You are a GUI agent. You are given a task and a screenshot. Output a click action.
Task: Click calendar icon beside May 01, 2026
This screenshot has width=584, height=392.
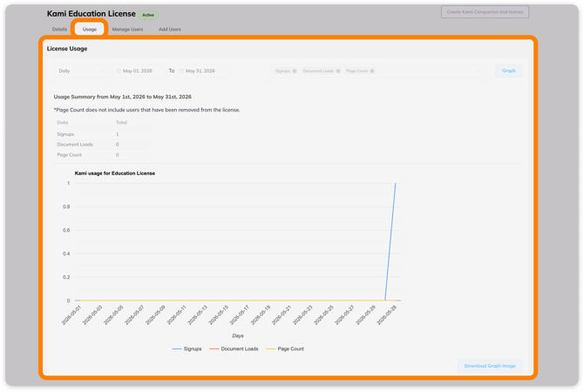(119, 71)
